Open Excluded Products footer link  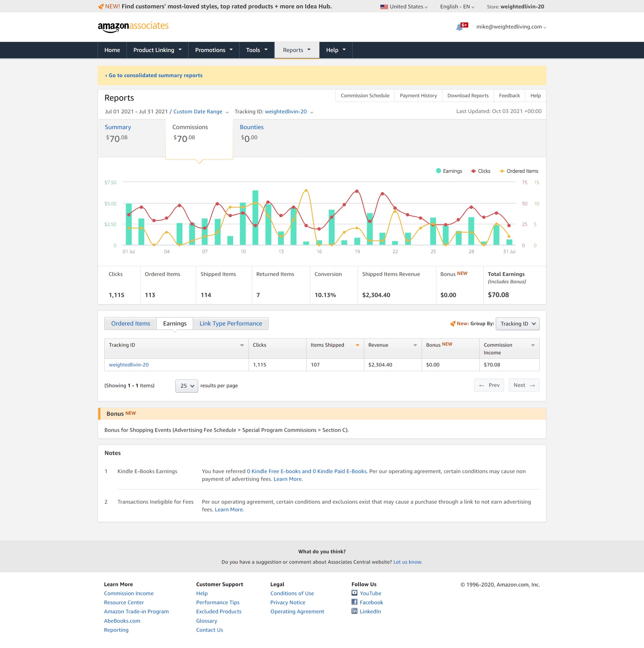pos(219,611)
